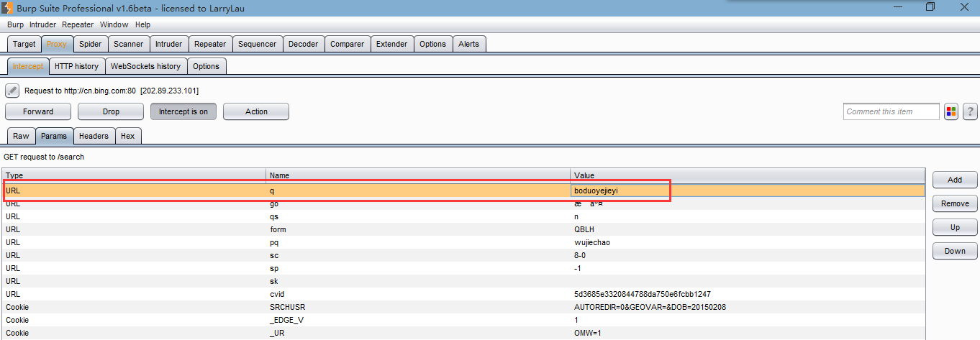Open the highlight color picker icon
980x340 pixels.
[951, 111]
